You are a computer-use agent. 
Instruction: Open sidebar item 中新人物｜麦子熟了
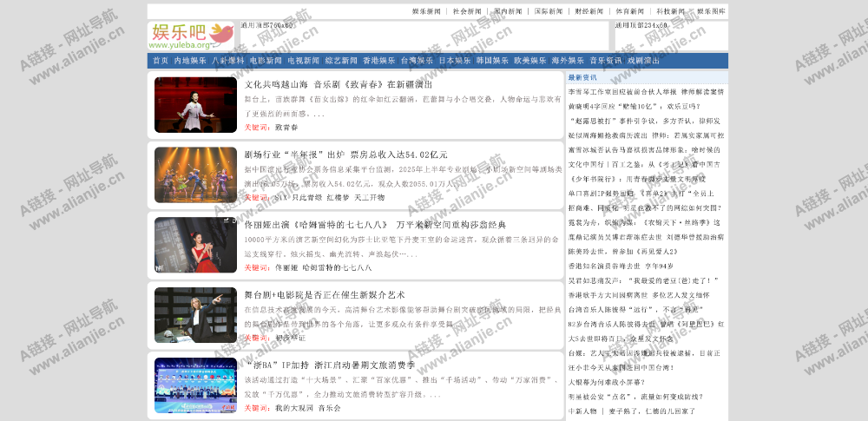pyautogui.click(x=632, y=411)
